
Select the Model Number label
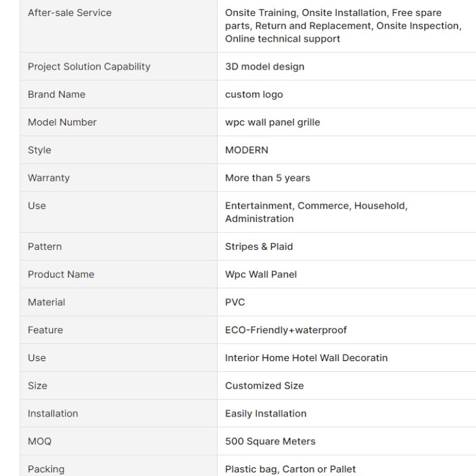click(62, 122)
